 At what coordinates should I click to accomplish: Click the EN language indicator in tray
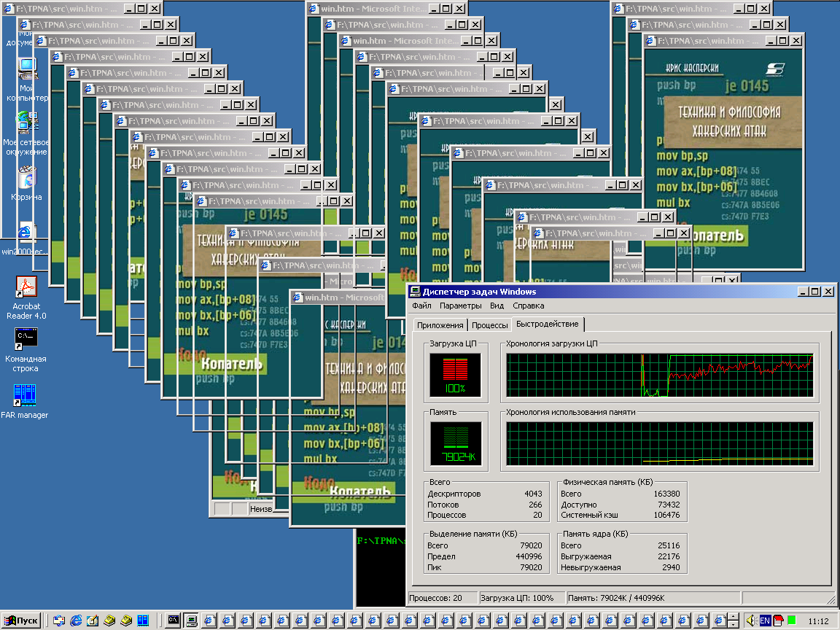765,621
